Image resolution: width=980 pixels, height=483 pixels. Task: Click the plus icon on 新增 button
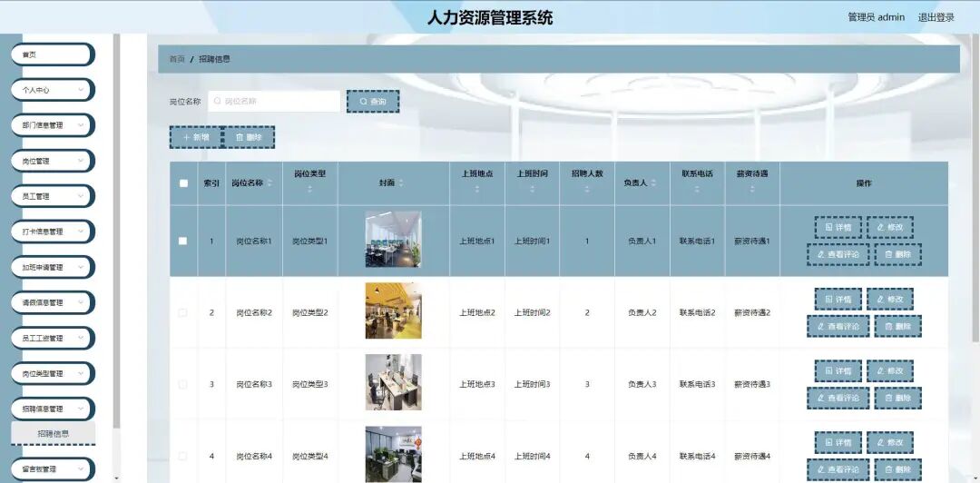tap(186, 137)
